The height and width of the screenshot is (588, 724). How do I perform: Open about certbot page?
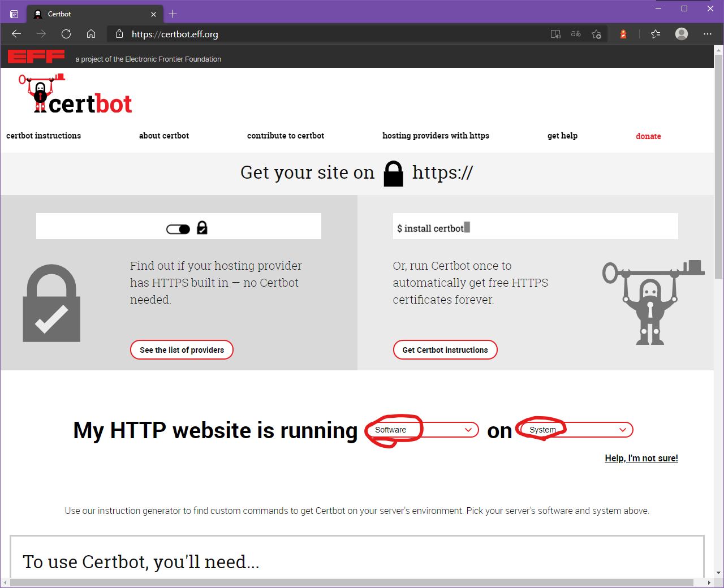click(x=164, y=136)
